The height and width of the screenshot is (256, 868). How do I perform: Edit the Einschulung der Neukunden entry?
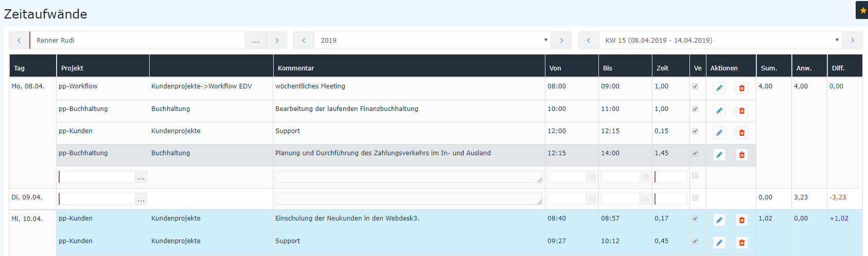(x=719, y=220)
